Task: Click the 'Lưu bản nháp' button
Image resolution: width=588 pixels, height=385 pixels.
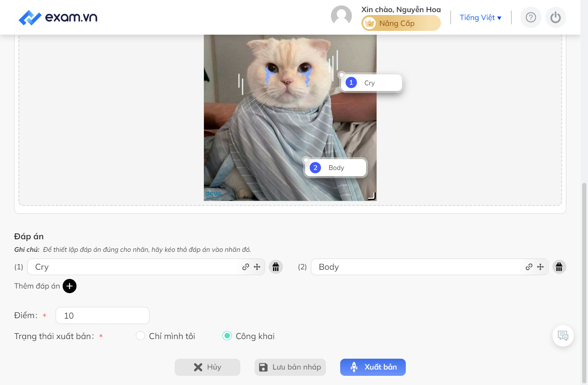Action: click(x=290, y=367)
